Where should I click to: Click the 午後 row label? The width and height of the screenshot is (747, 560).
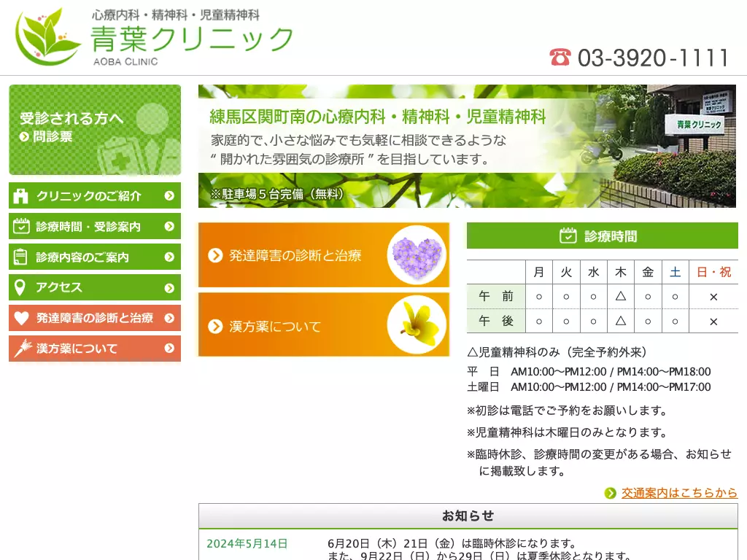click(x=496, y=321)
